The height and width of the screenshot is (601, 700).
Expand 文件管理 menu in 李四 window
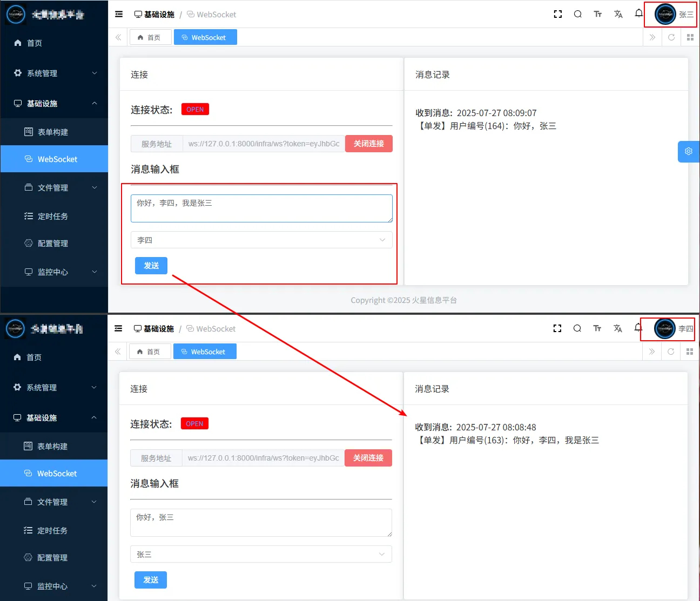53,502
